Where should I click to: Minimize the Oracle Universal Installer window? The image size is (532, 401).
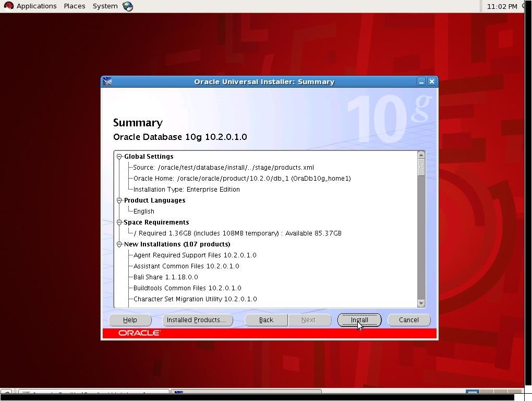pos(421,82)
